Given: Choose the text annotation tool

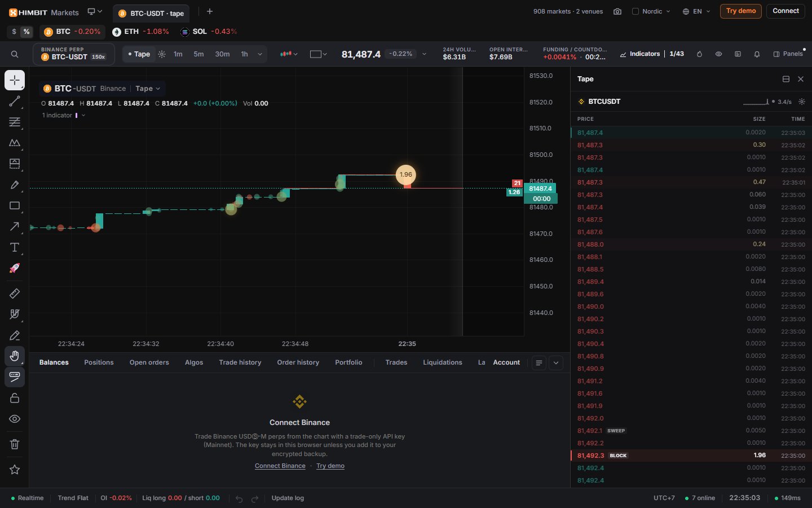Looking at the screenshot, I should tap(15, 247).
